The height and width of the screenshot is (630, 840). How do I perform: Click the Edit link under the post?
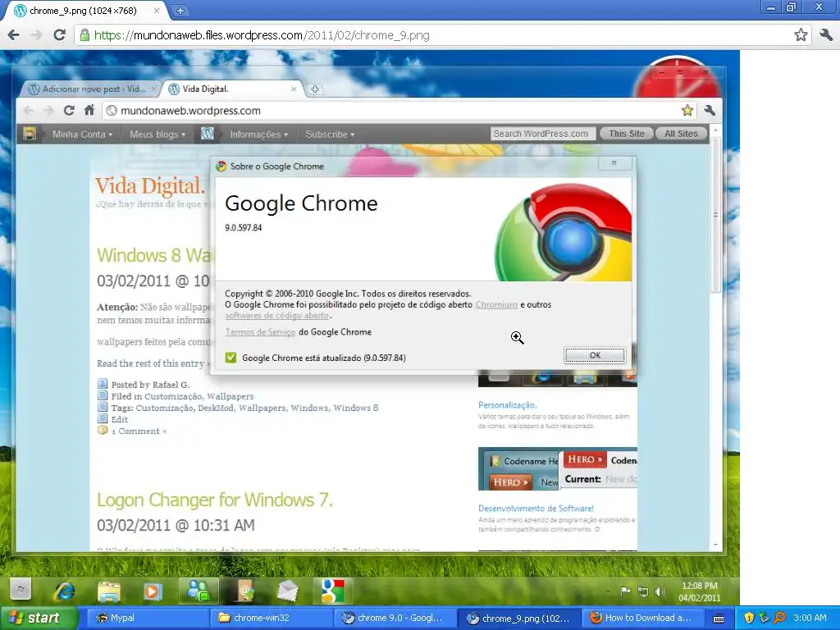click(120, 419)
